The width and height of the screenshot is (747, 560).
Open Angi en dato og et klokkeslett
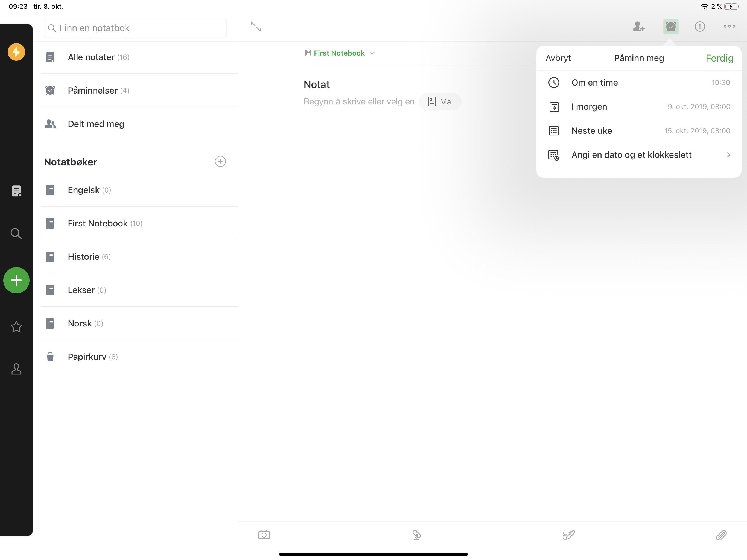639,155
